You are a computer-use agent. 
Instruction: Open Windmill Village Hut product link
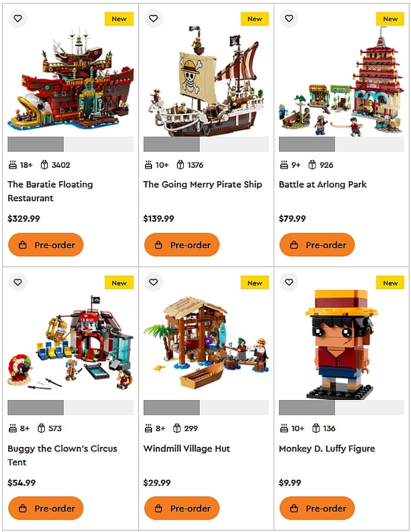[187, 449]
